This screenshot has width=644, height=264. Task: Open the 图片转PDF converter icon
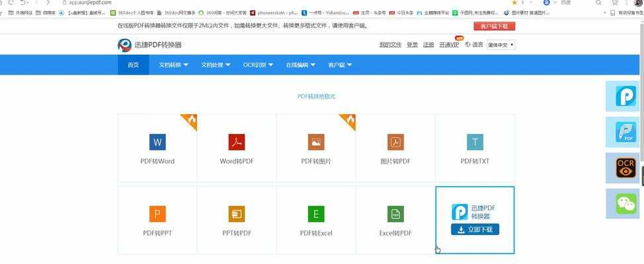pos(395,142)
